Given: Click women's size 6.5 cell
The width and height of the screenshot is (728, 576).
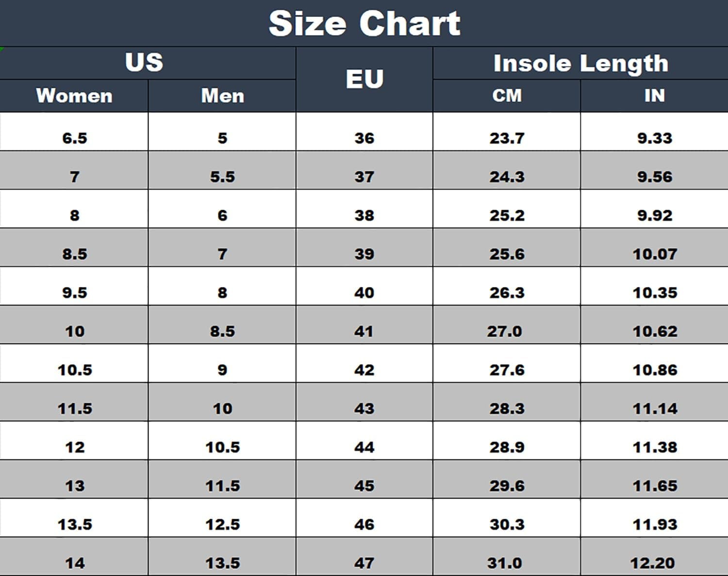Looking at the screenshot, I should (74, 138).
